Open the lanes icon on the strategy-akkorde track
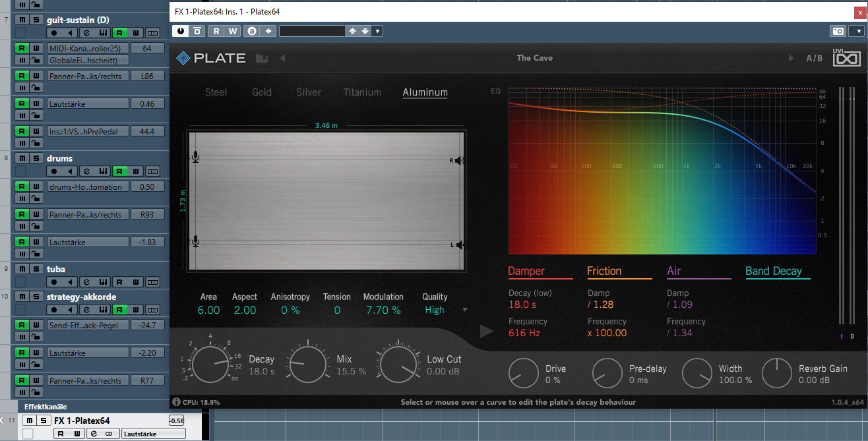This screenshot has height=441, width=868. click(152, 309)
